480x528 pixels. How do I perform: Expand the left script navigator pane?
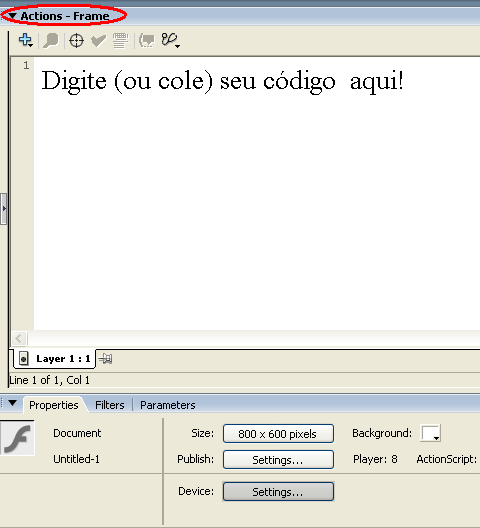4,209
